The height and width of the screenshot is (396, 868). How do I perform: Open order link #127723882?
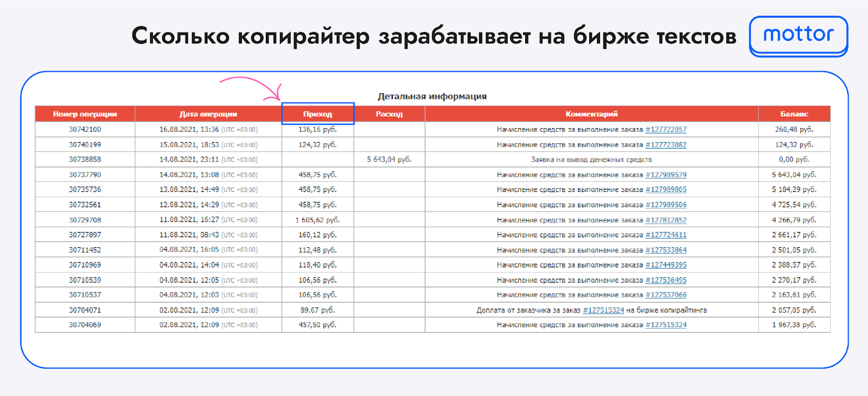666,145
